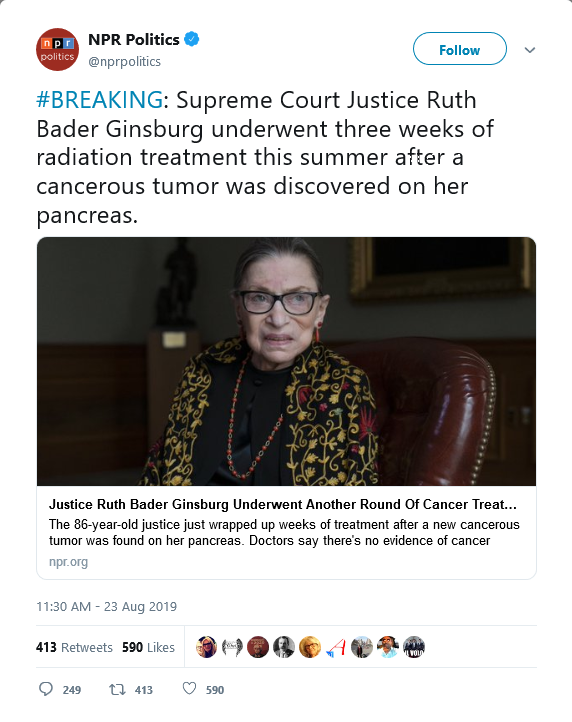Image resolution: width=572 pixels, height=722 pixels.
Task: Open the article card photo
Action: coord(286,361)
